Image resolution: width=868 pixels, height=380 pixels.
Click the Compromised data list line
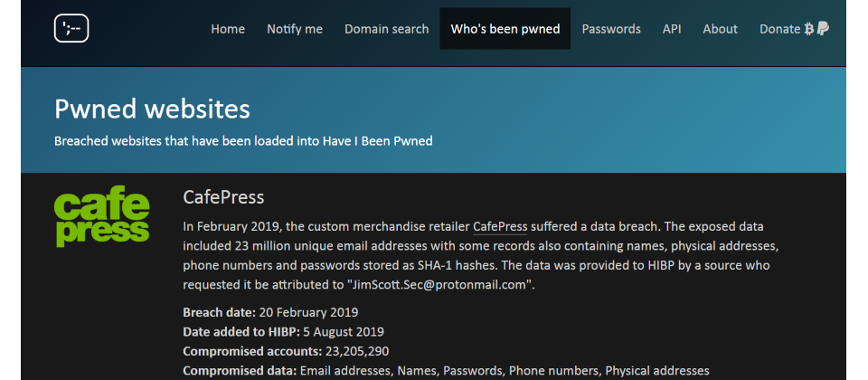[446, 371]
